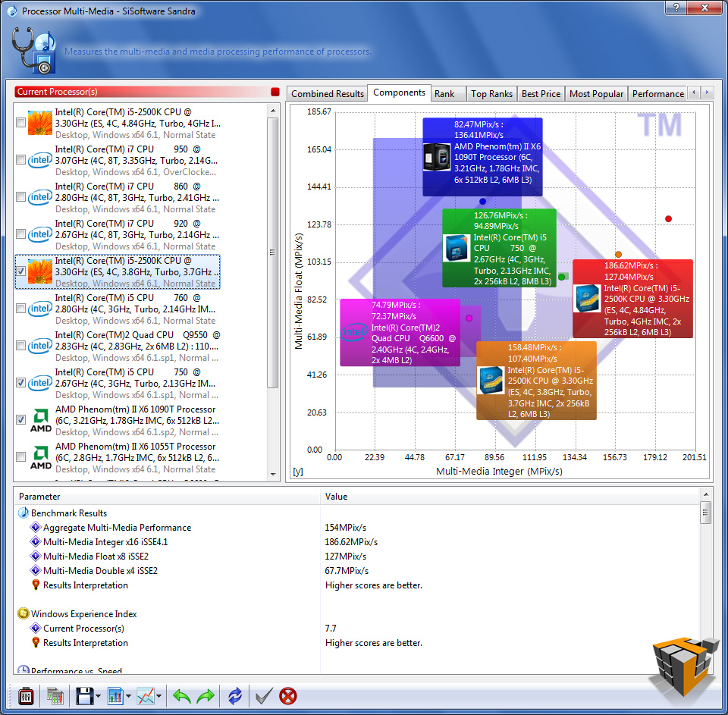The width and height of the screenshot is (728, 715).
Task: Uncheck the AMD Phenom II X6 1090T checkbox
Action: 20,420
